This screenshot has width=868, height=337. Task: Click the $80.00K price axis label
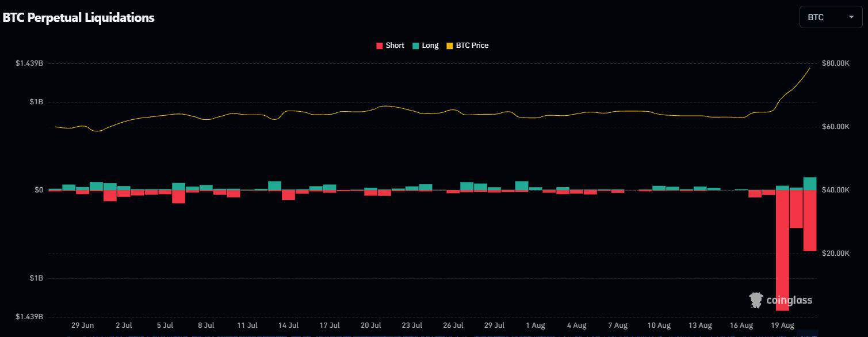pos(836,63)
